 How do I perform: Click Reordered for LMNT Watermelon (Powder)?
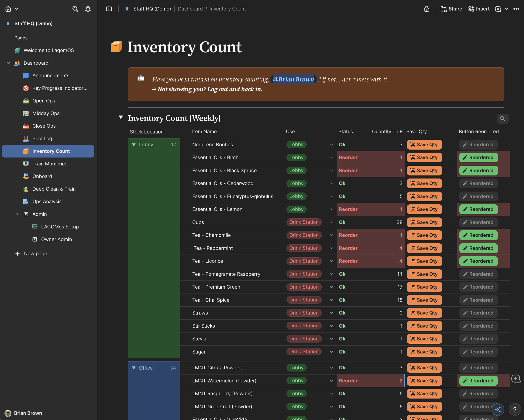[x=478, y=381]
